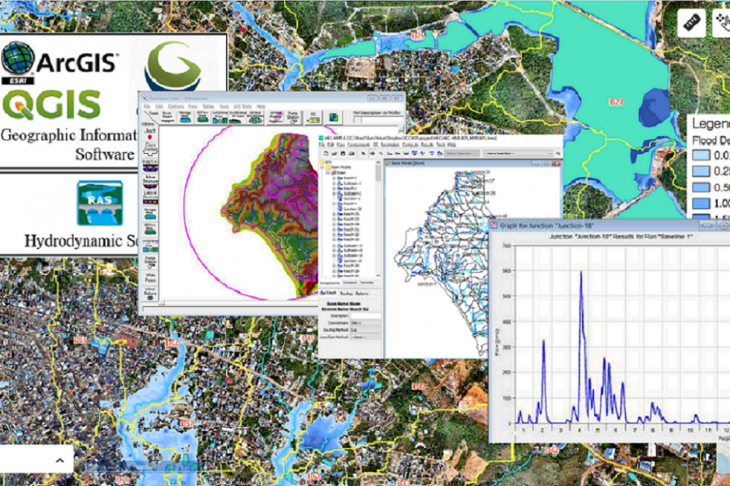Select the arrow pointer tool in HEC-HMS
The width and height of the screenshot is (730, 486).
[x=363, y=154]
